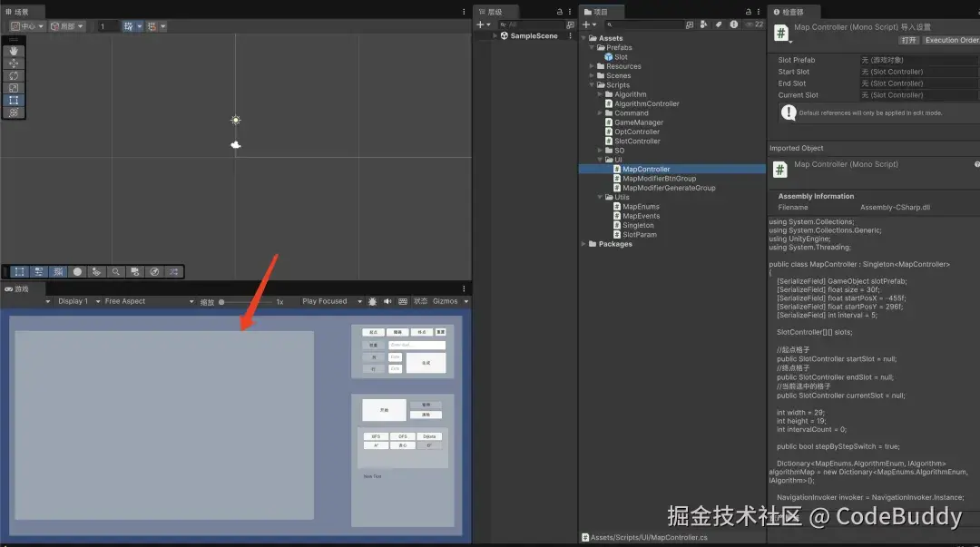This screenshot has height=547, width=980.
Task: Click the circle shading icon in scene overlay bar
Action: 77,272
